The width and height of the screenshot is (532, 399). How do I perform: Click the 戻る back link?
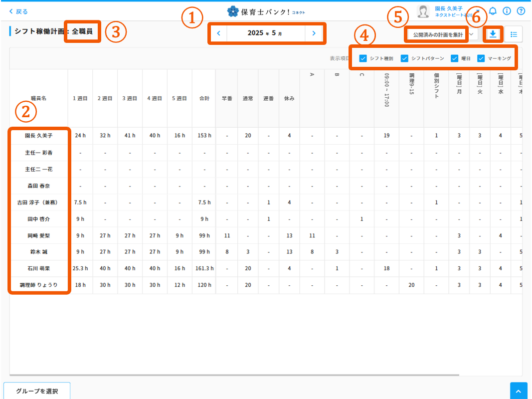pos(16,10)
